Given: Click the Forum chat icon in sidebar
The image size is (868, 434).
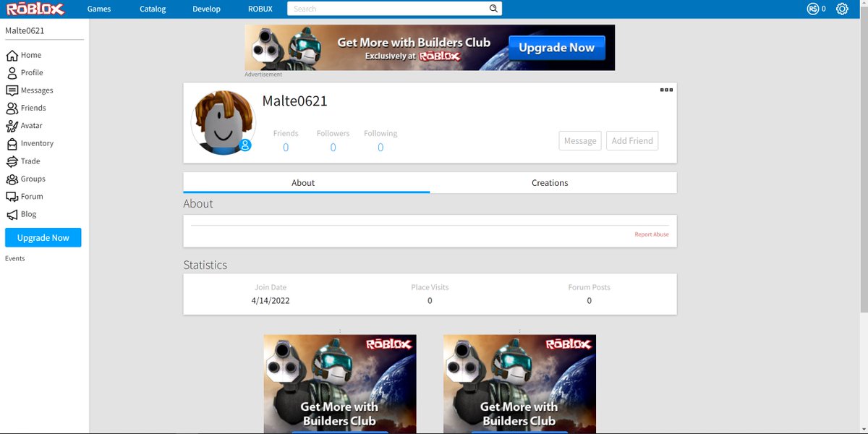Looking at the screenshot, I should (12, 197).
